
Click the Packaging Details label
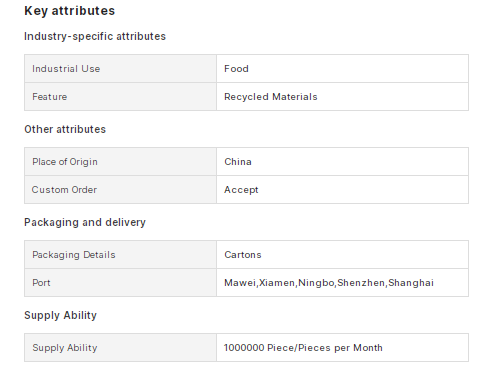coord(74,255)
